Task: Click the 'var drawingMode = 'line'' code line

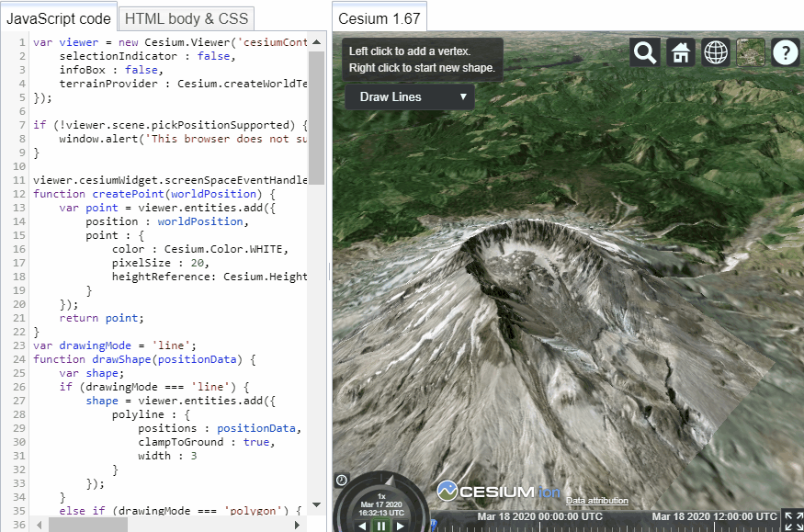Action: point(114,345)
